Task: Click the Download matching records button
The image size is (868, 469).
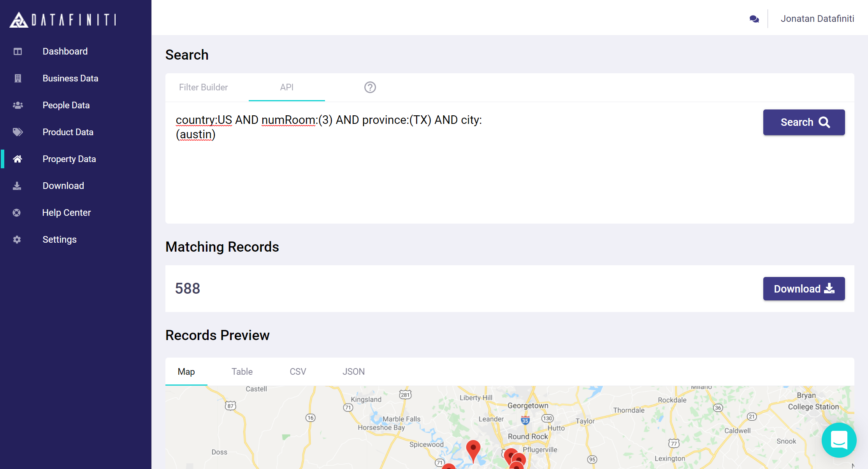Action: [x=803, y=289]
